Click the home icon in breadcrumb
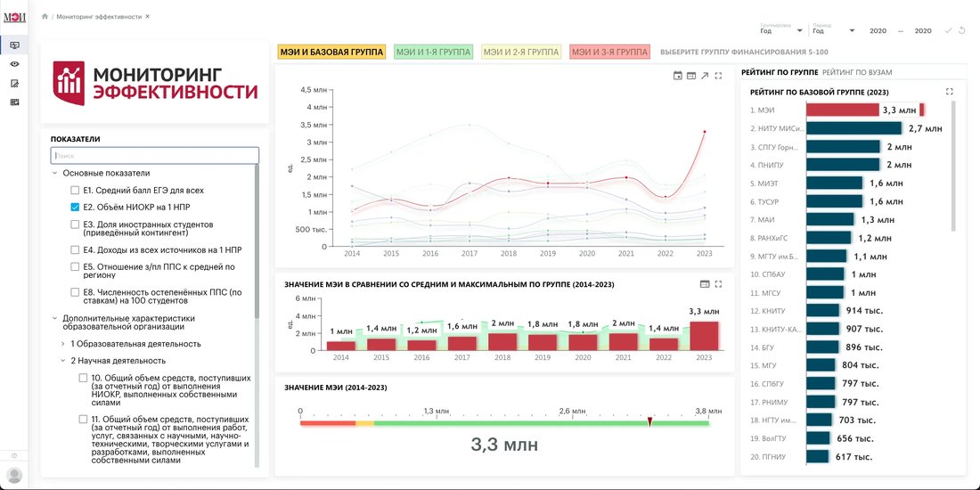Viewport: 980px width, 490px height. coord(45,17)
